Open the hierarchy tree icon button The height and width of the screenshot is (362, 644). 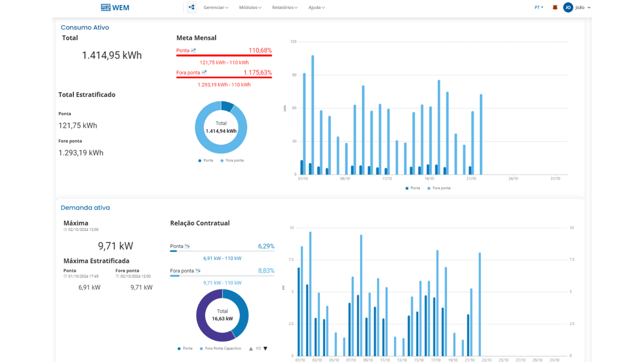point(192,7)
